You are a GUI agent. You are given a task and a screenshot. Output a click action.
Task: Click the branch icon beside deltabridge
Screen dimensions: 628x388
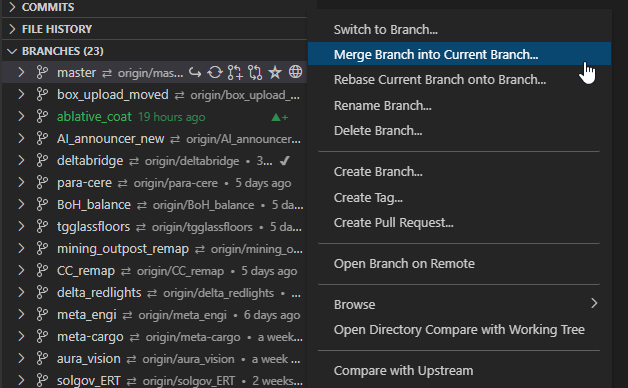[x=42, y=161]
